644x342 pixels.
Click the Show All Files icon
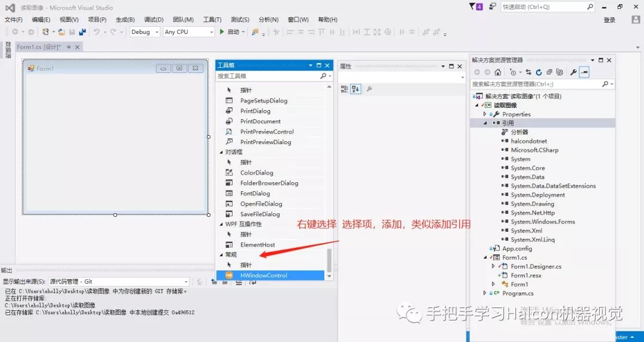pos(559,72)
